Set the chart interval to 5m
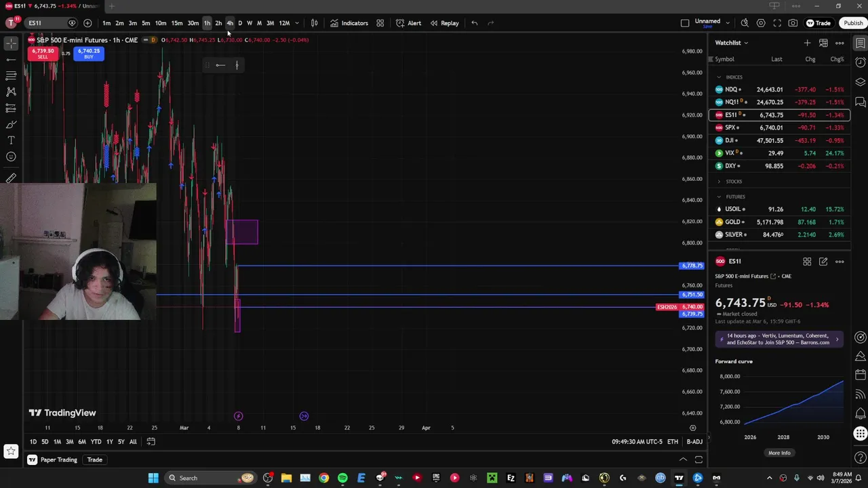Screen dimensions: 868x488 pos(146,23)
